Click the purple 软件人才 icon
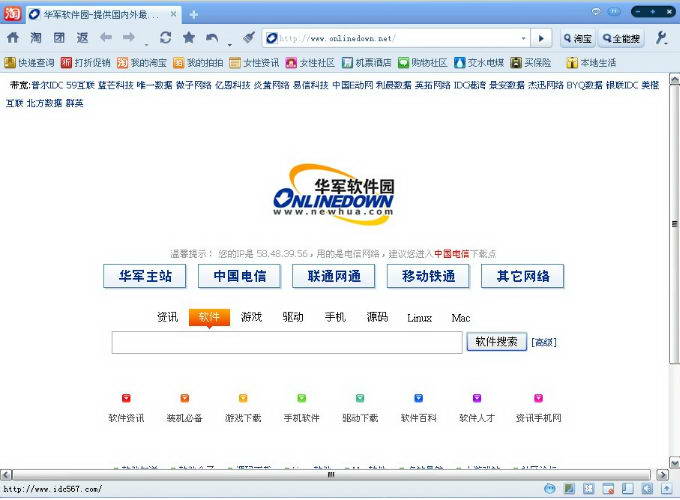 pyautogui.click(x=477, y=398)
